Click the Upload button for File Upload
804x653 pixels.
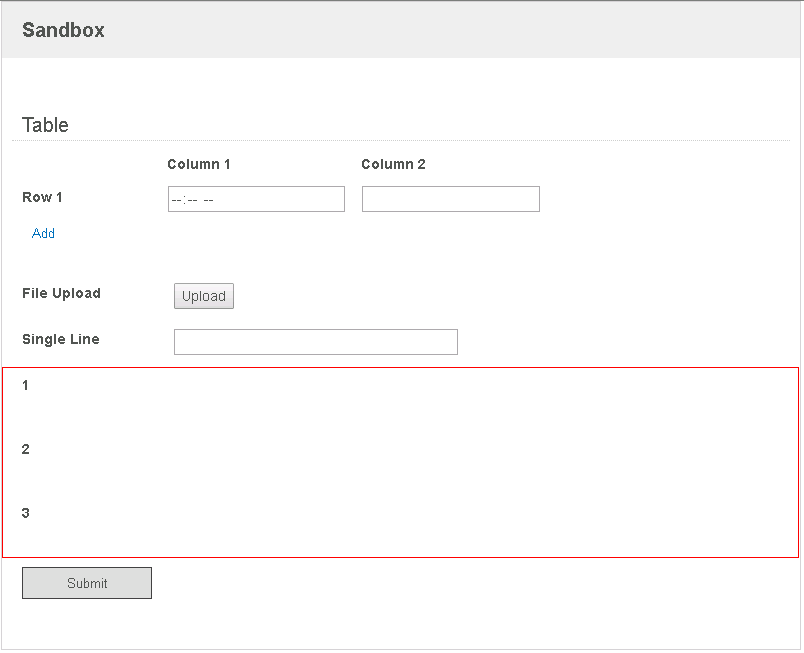204,296
